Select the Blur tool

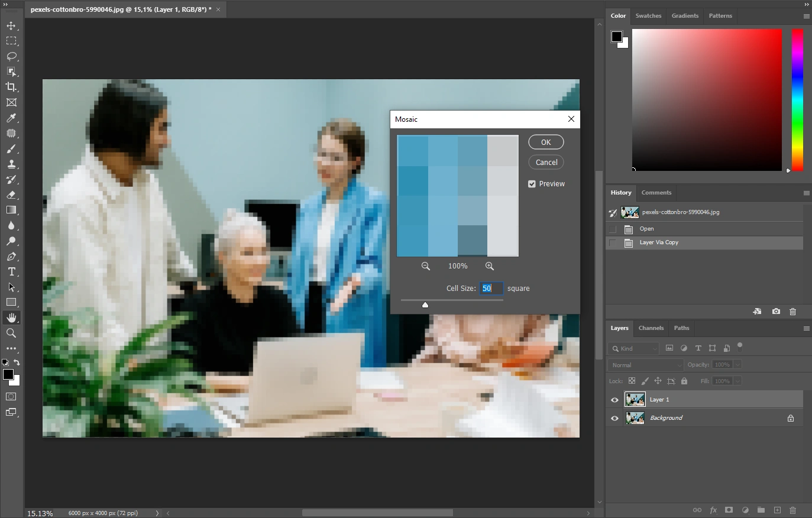[x=11, y=226]
